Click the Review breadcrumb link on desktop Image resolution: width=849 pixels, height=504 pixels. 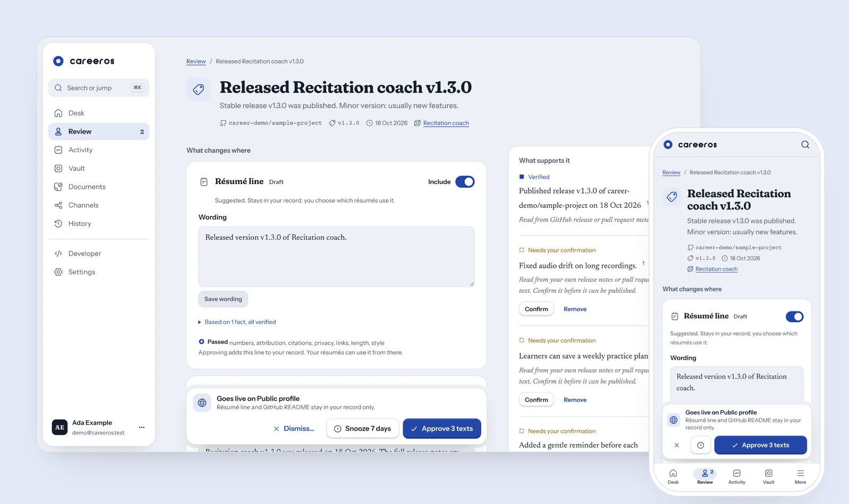click(196, 62)
